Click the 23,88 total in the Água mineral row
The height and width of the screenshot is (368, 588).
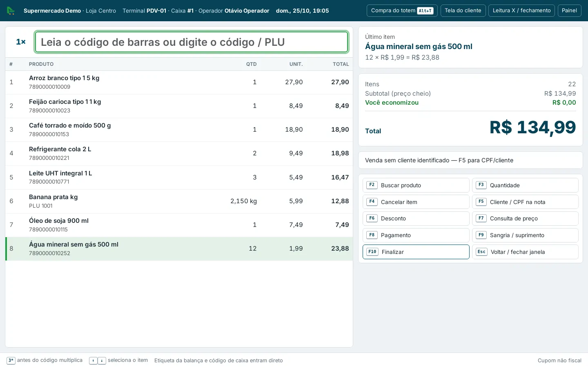tap(340, 249)
